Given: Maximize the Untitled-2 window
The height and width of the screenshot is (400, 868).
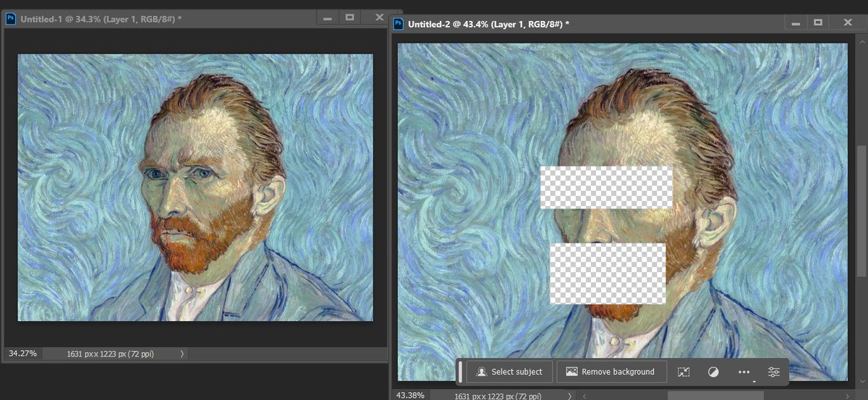Looking at the screenshot, I should tap(818, 23).
